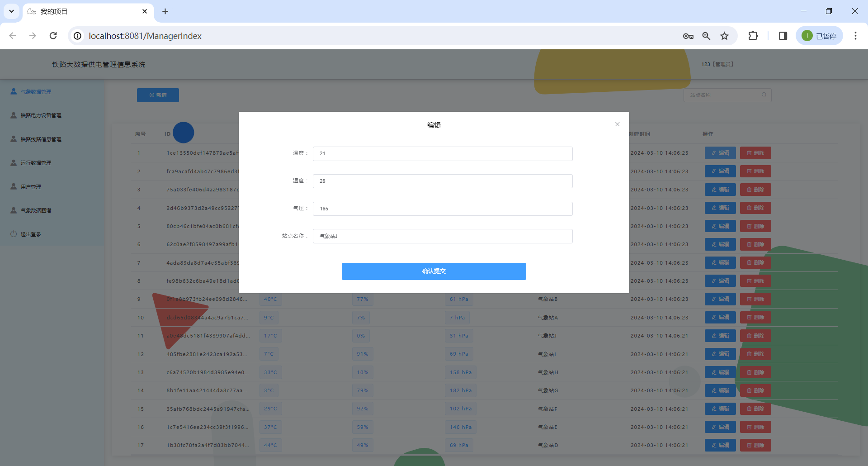Click the 2024-03-10 14:06:21 timestamp in row 11

tap(659, 336)
